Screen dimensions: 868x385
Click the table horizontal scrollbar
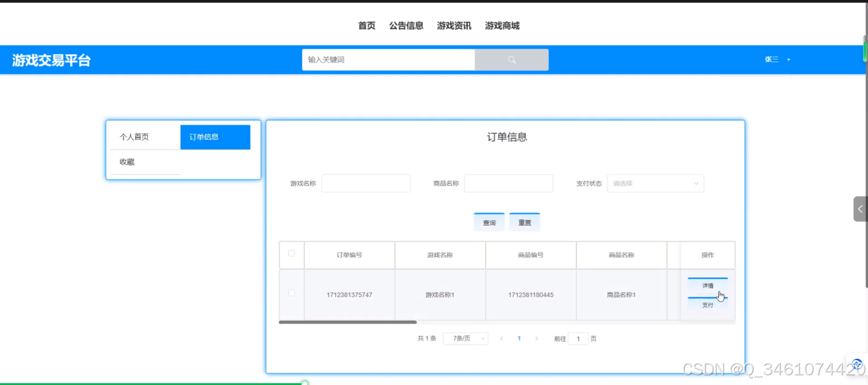[348, 322]
